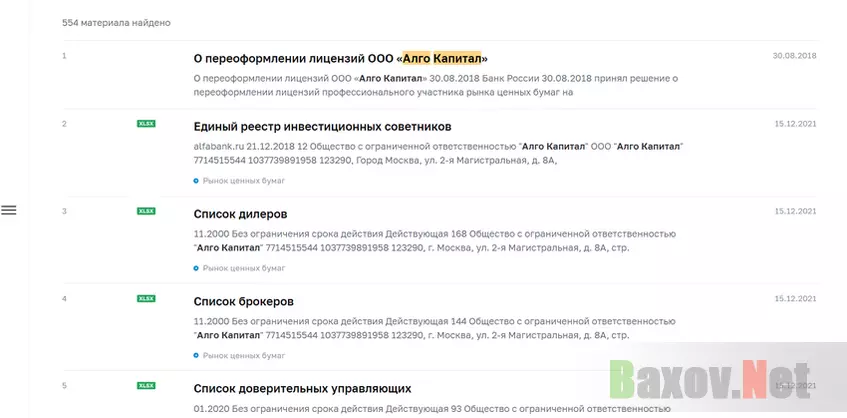Open the hamburger menu on the left edge

(9, 210)
